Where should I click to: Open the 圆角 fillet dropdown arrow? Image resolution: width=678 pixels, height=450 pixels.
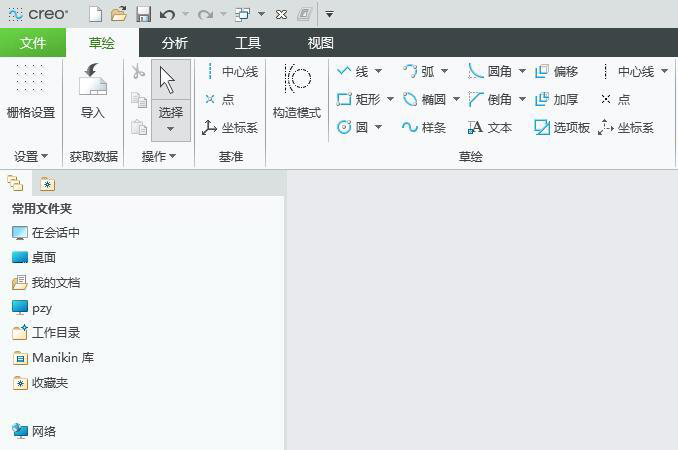(522, 71)
